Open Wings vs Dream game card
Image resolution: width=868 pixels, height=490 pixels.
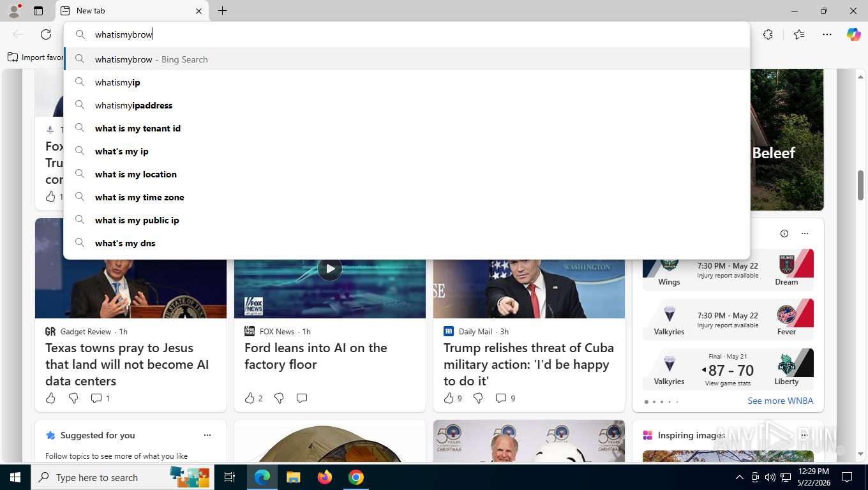click(728, 270)
